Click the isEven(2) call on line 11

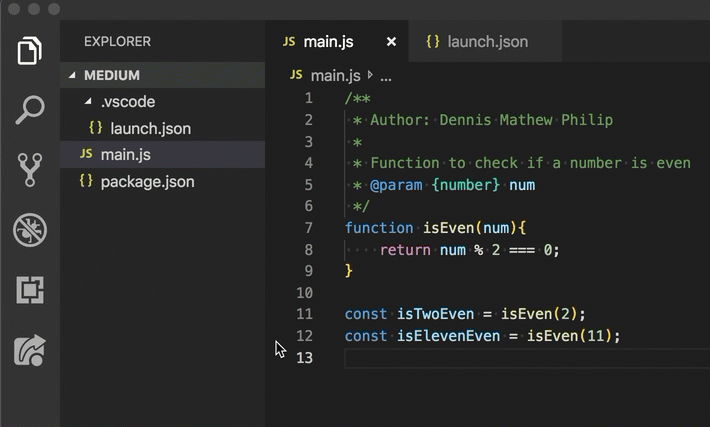(539, 314)
